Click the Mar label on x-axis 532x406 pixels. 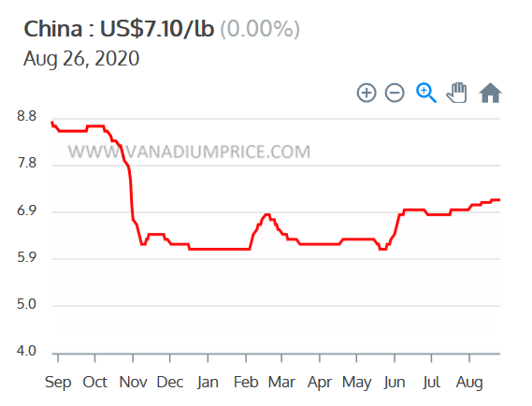coord(281,383)
